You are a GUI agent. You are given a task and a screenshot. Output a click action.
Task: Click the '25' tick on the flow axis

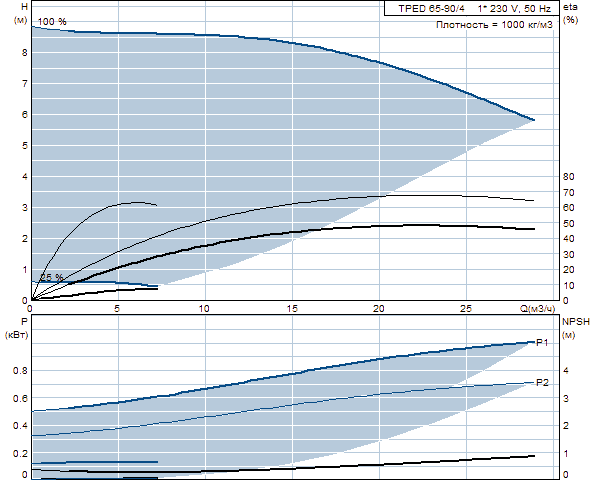pos(466,309)
